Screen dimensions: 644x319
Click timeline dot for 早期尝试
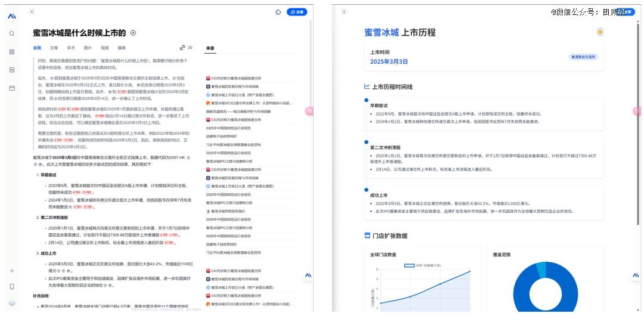(x=366, y=100)
